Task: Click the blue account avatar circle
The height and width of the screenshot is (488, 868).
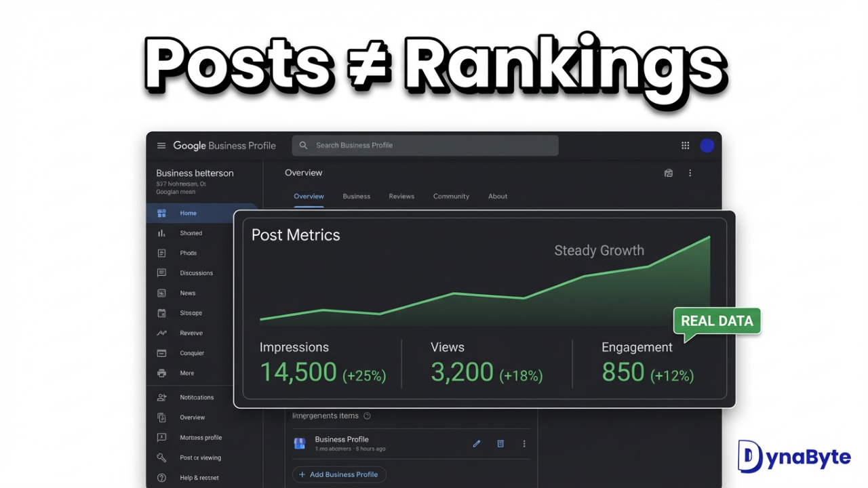Action: (707, 145)
